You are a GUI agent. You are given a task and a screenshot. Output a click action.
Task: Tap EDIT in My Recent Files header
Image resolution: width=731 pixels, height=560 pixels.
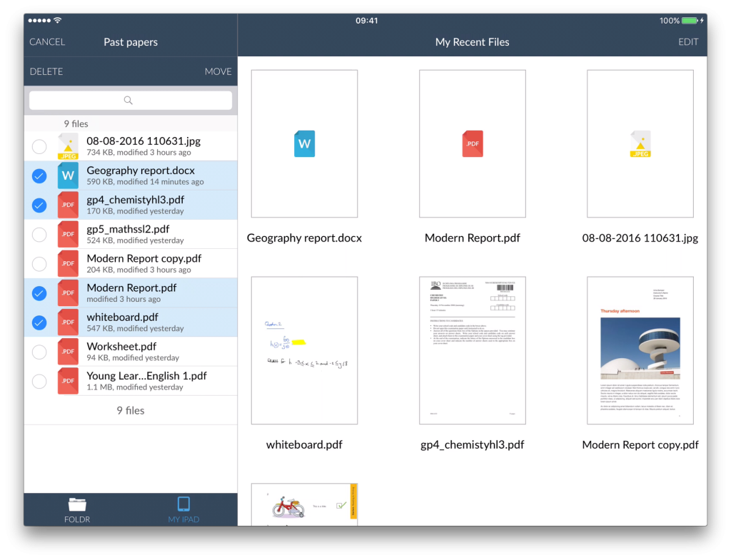click(688, 42)
